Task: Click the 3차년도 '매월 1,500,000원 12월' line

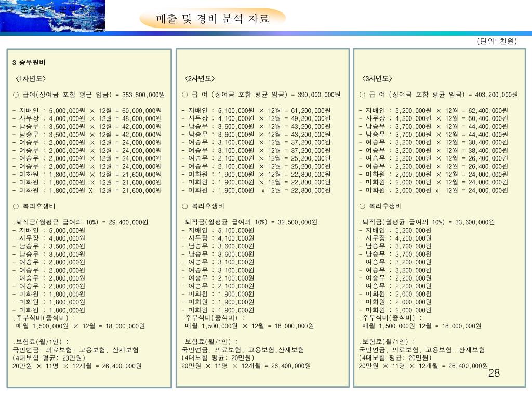Action: click(422, 326)
